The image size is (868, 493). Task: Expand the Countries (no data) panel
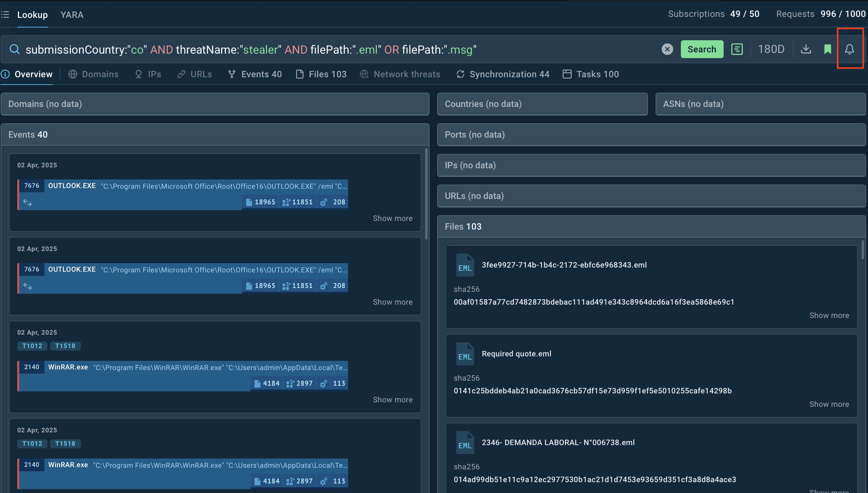pyautogui.click(x=542, y=104)
